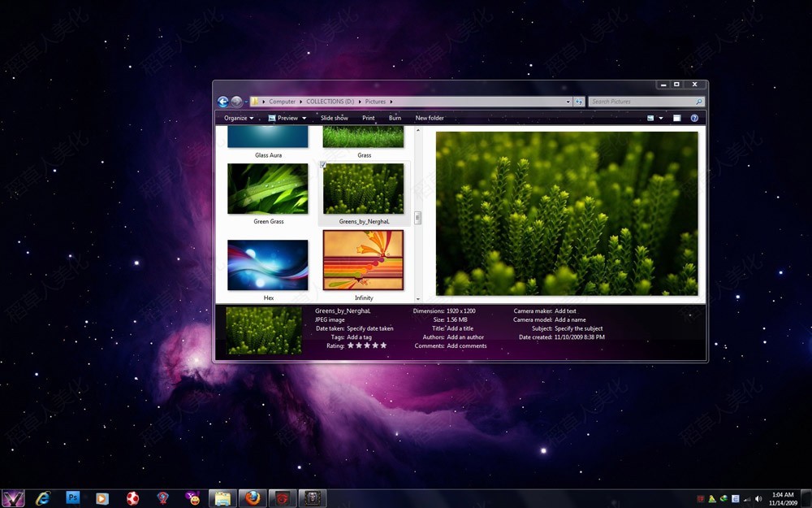Click the volume speaker tray icon
Image resolution: width=812 pixels, height=508 pixels.
tap(758, 499)
